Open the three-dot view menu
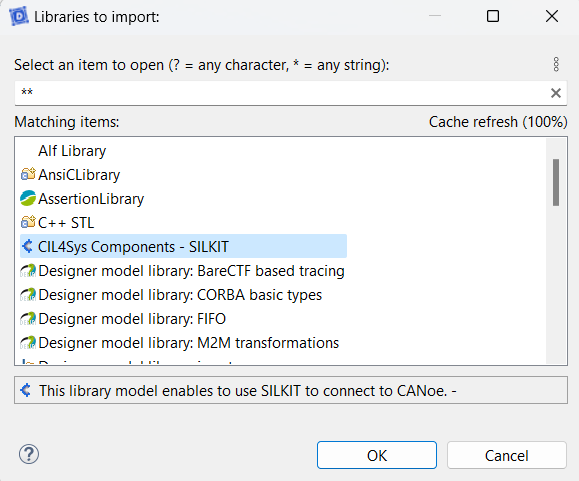The image size is (579, 481). pyautogui.click(x=556, y=65)
